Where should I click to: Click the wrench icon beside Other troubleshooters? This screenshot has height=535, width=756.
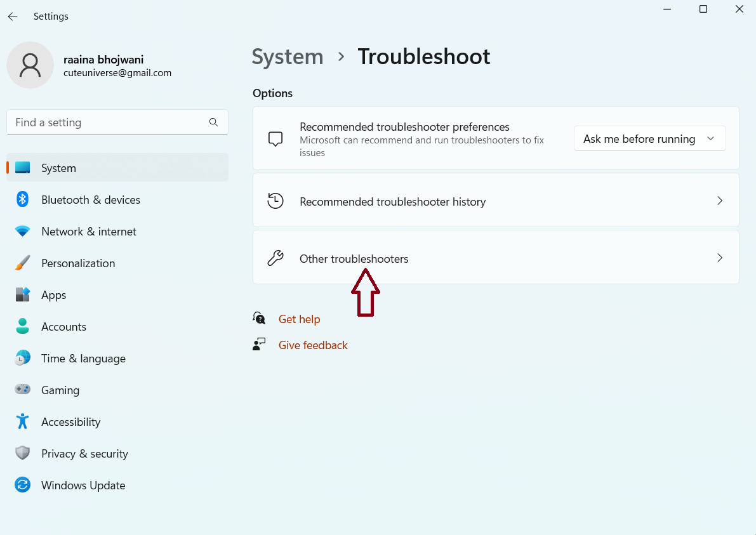(x=275, y=258)
